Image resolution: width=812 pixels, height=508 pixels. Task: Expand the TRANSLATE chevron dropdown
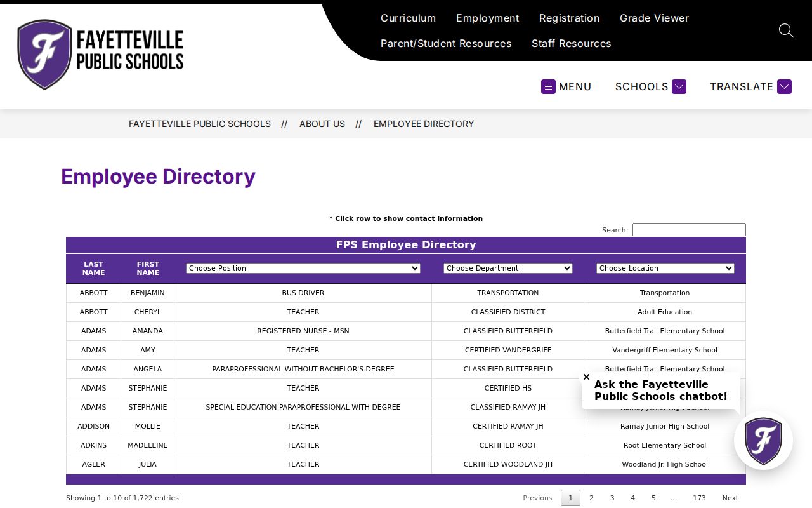pyautogui.click(x=784, y=86)
